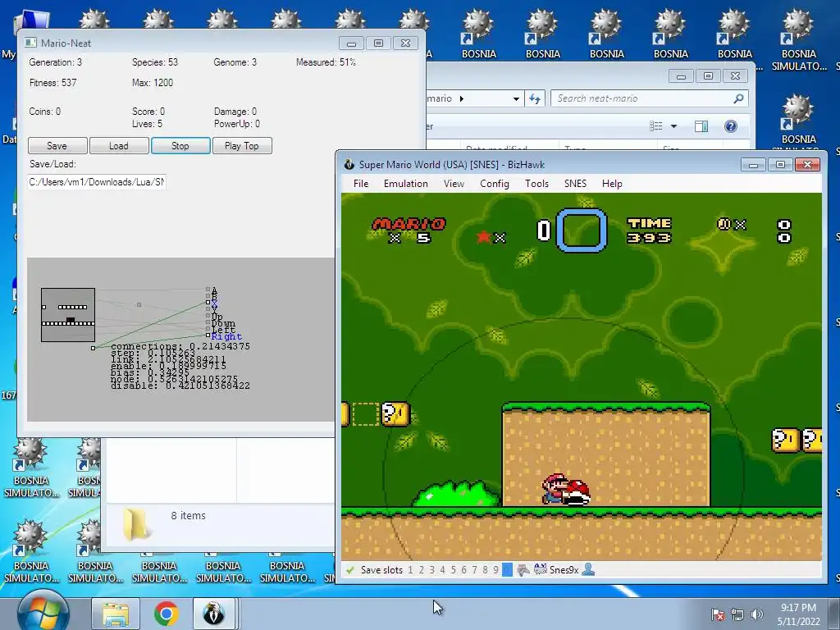Click the Snes9x core console icon

point(540,569)
